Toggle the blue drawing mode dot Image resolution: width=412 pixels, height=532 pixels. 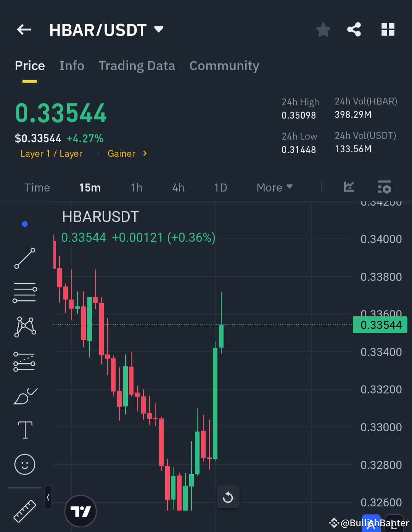click(x=25, y=224)
